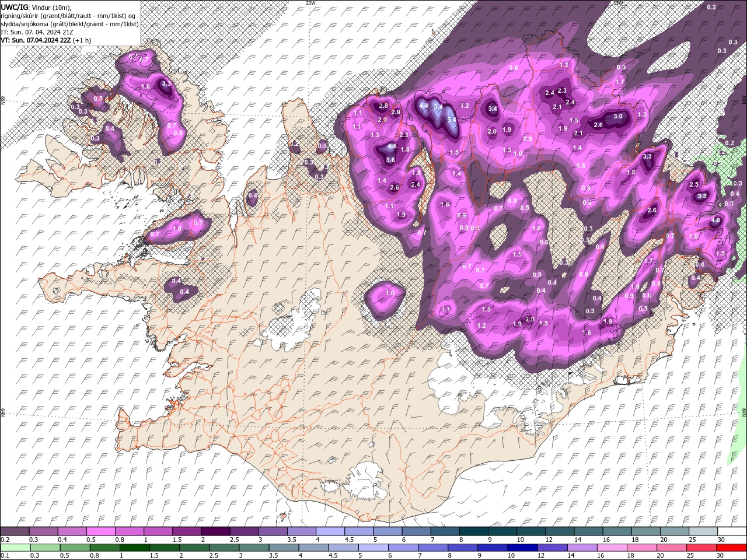Click the dark mauve 0.2–0.3 snow legend swatch

[15, 531]
